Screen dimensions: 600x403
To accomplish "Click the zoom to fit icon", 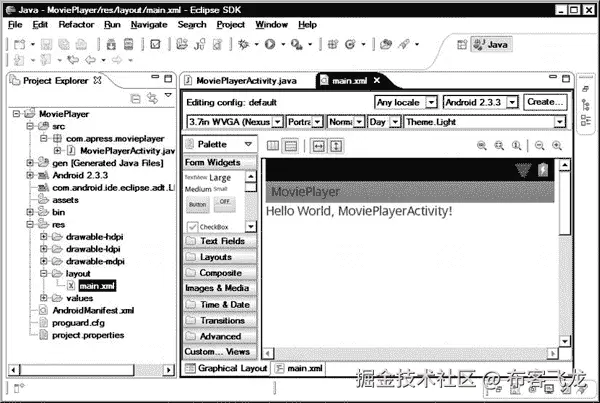I will click(x=499, y=145).
